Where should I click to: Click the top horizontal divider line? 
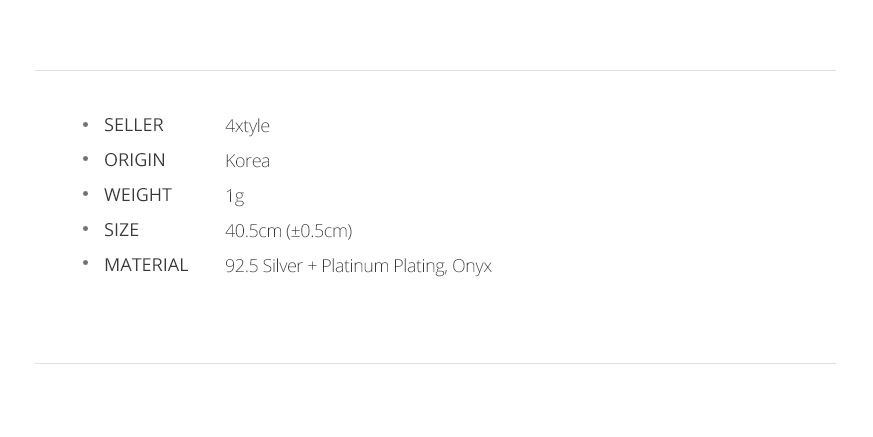(435, 70)
